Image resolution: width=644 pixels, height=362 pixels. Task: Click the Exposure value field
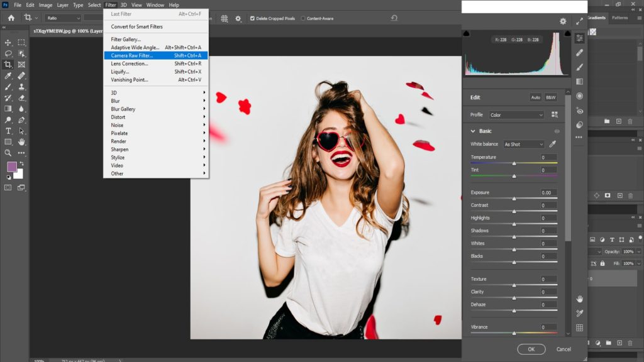(x=548, y=192)
